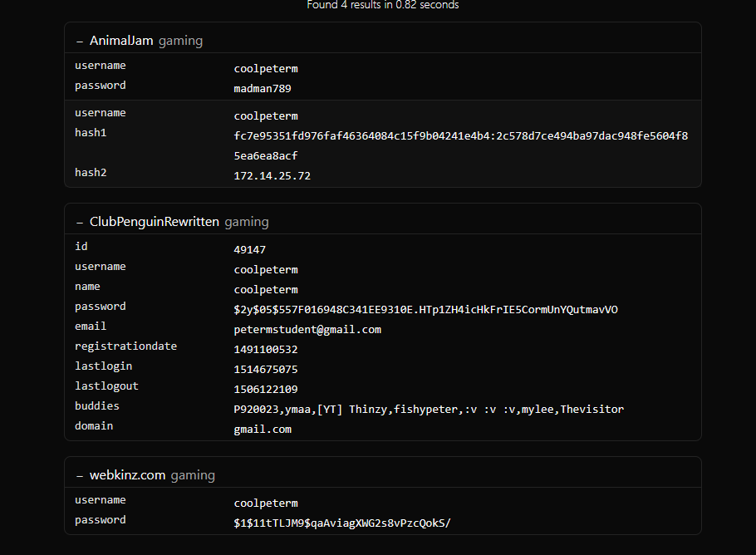
Task: Click the id value in ClubPenguinRewritten
Action: [x=250, y=250]
